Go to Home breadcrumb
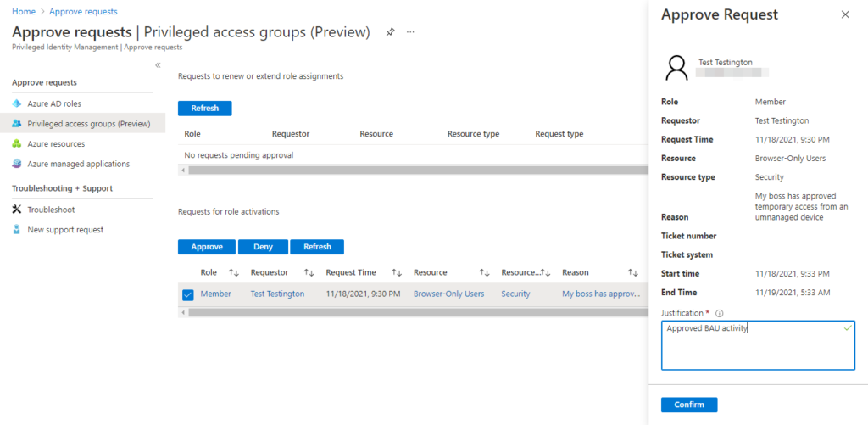This screenshot has width=868, height=425. 23,11
